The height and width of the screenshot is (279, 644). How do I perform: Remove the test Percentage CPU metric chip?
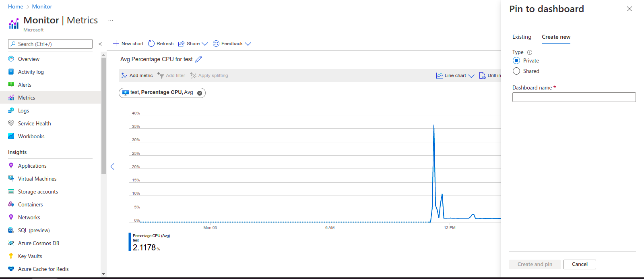tap(200, 93)
